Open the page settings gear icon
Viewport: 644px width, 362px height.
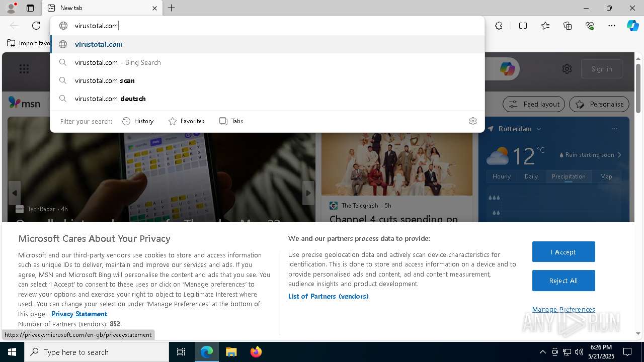click(567, 69)
